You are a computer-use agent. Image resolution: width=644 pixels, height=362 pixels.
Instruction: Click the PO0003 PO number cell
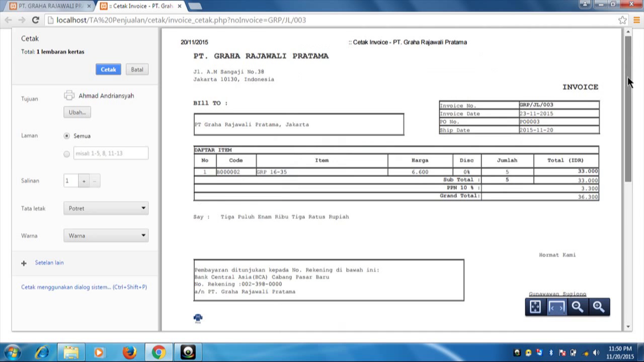click(559, 122)
